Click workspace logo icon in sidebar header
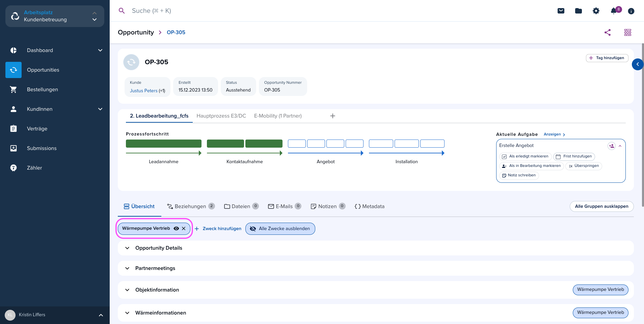644x324 pixels. click(x=15, y=16)
